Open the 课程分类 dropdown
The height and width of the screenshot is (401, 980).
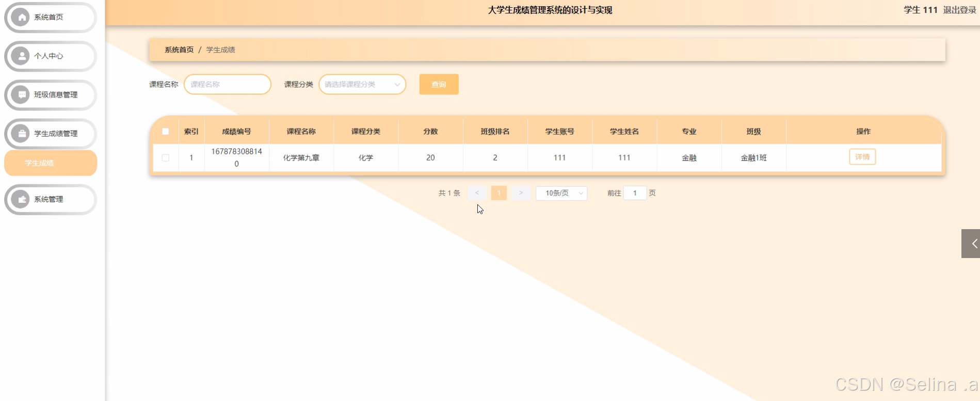[362, 84]
